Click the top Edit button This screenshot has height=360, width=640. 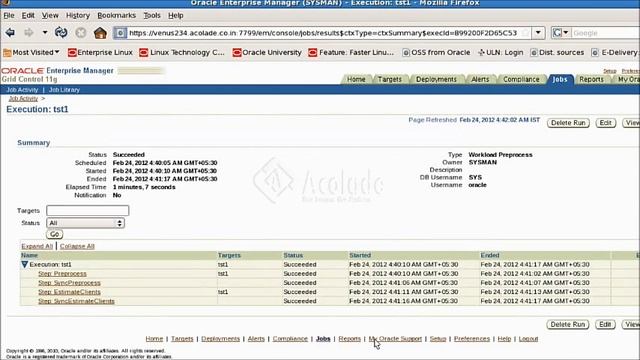[x=605, y=123]
